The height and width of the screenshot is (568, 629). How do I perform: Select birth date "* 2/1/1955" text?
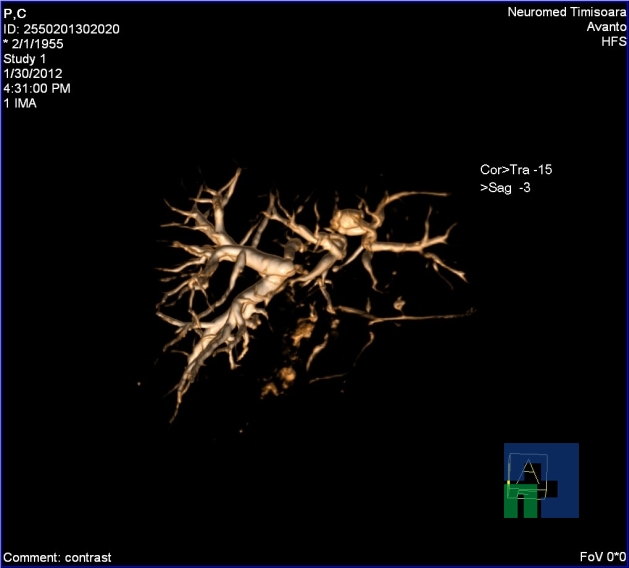(x=33, y=44)
